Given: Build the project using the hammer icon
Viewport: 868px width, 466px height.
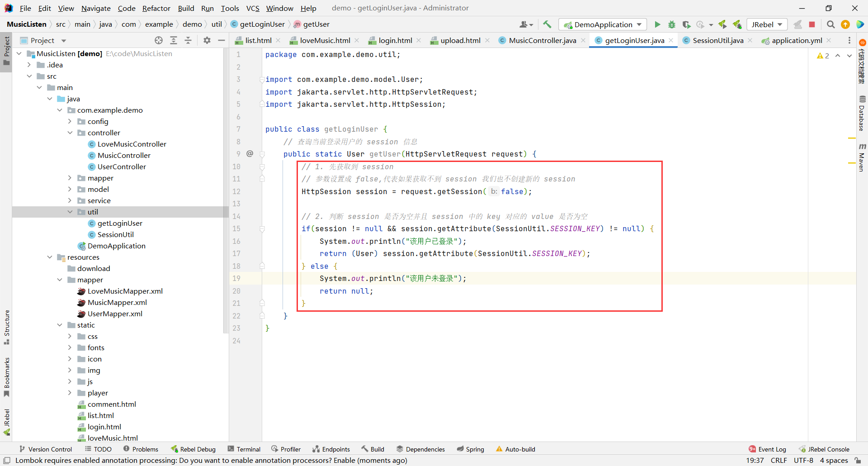Looking at the screenshot, I should pyautogui.click(x=547, y=24).
